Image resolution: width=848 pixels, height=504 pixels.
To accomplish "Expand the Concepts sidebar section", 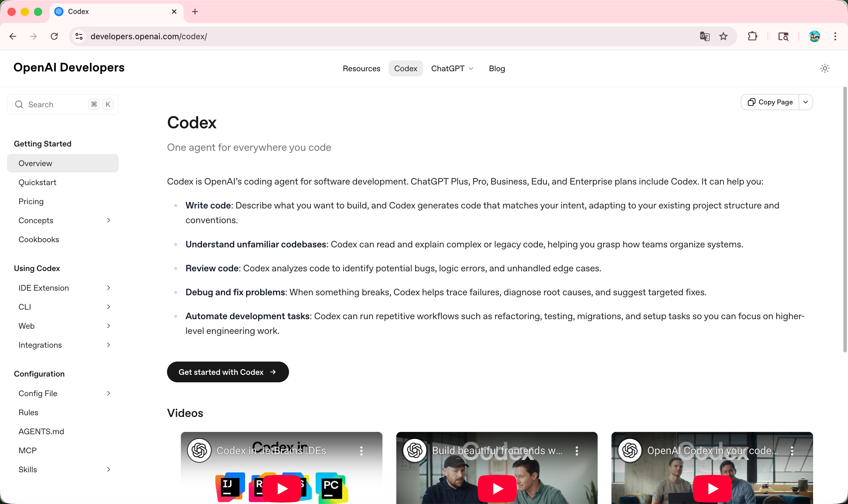I will pyautogui.click(x=108, y=220).
